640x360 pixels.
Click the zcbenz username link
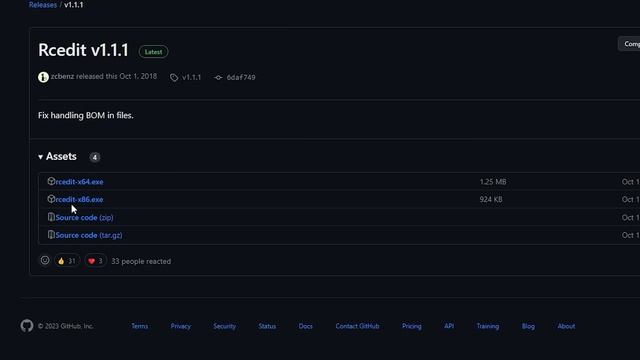tap(62, 76)
